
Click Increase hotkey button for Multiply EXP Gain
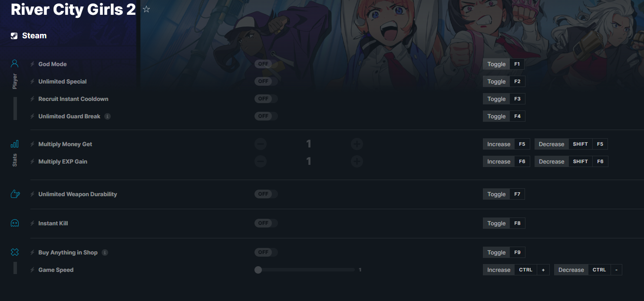click(499, 161)
